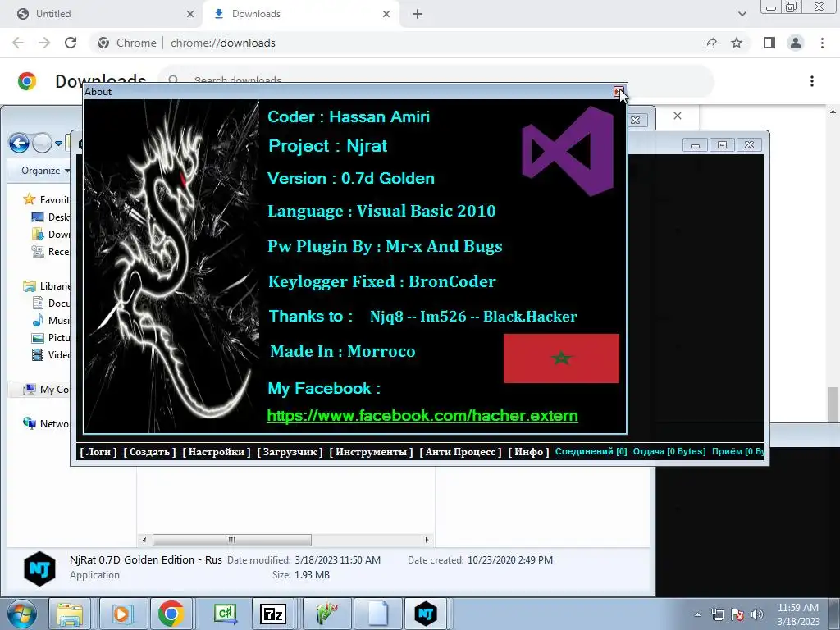
Task: Open the Organize dropdown in Explorer
Action: [45, 171]
